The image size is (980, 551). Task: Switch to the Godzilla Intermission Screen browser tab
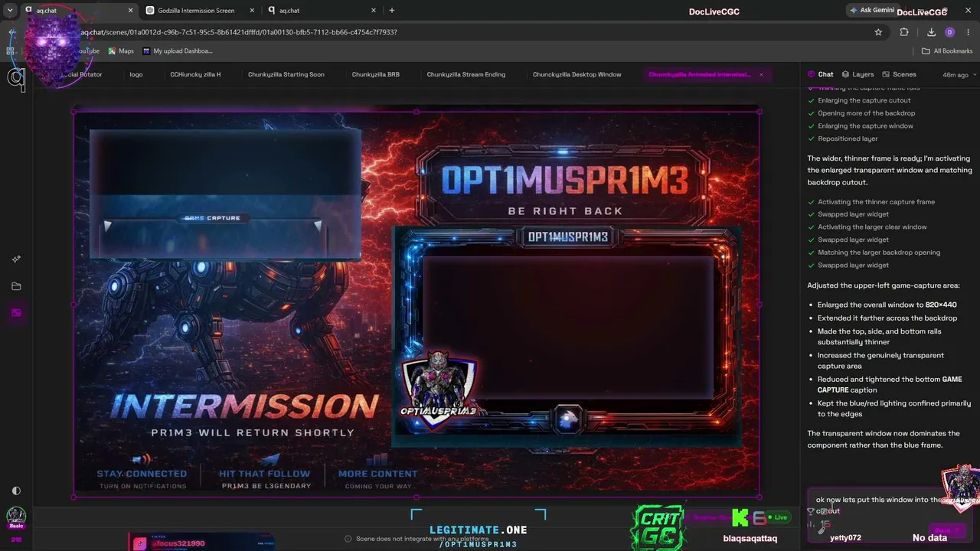pyautogui.click(x=196, y=11)
